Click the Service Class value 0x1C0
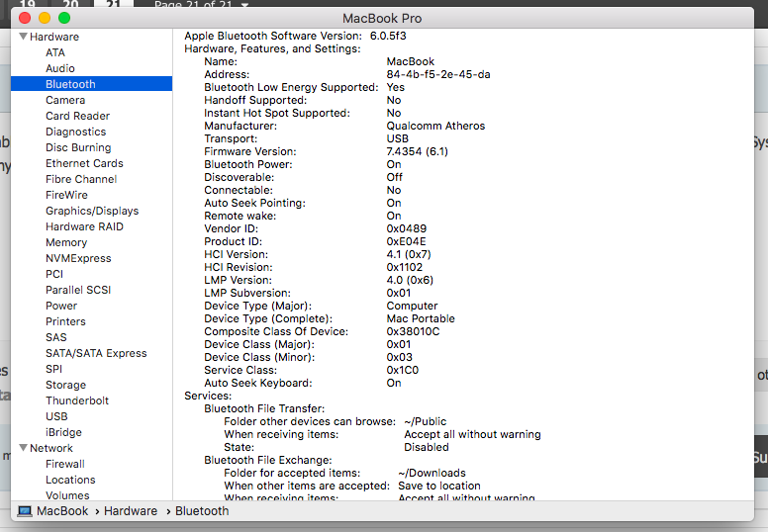Screen dimensions: 768x532 (x=403, y=370)
